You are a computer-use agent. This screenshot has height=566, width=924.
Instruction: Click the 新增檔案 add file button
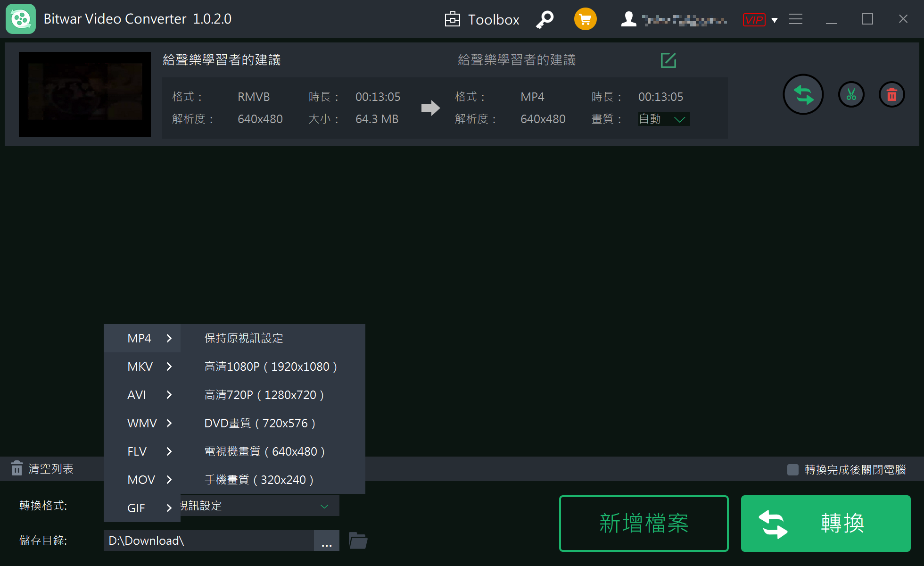click(x=643, y=524)
